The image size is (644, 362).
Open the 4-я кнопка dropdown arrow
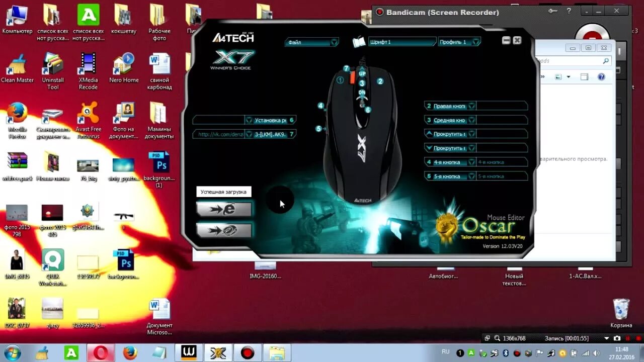pyautogui.click(x=471, y=162)
